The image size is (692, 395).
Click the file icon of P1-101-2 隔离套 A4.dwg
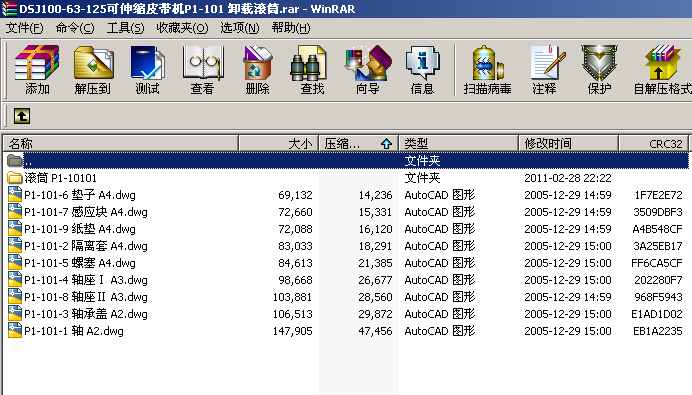[15, 246]
